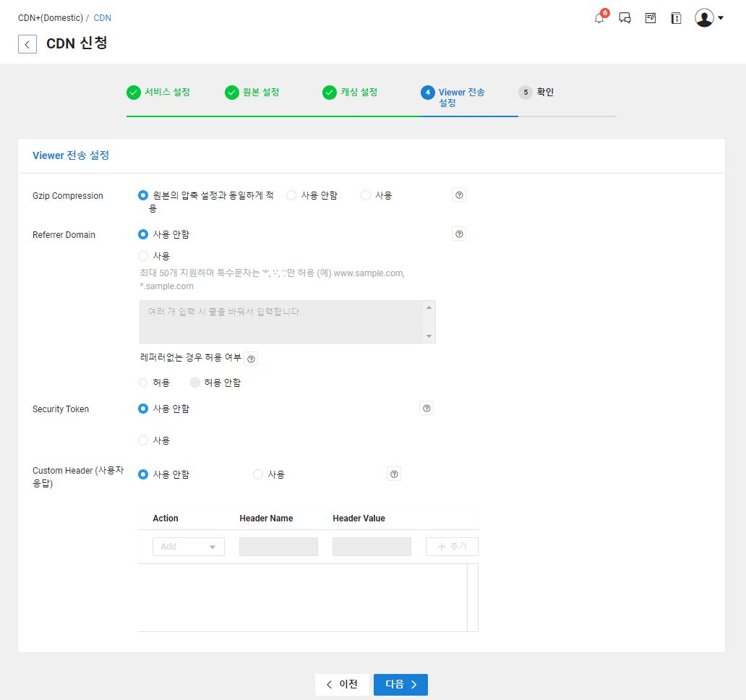Click help icon next to 레퍼러없는 경우 허용 여부

(x=252, y=359)
